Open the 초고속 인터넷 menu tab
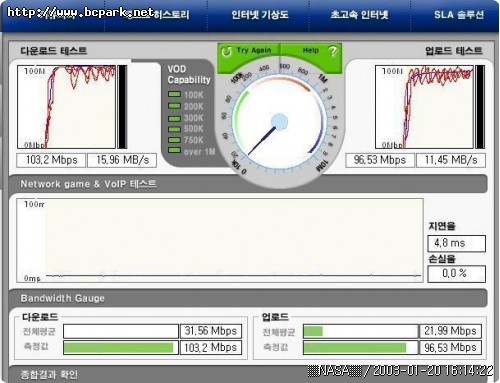500x383 pixels. (x=359, y=15)
